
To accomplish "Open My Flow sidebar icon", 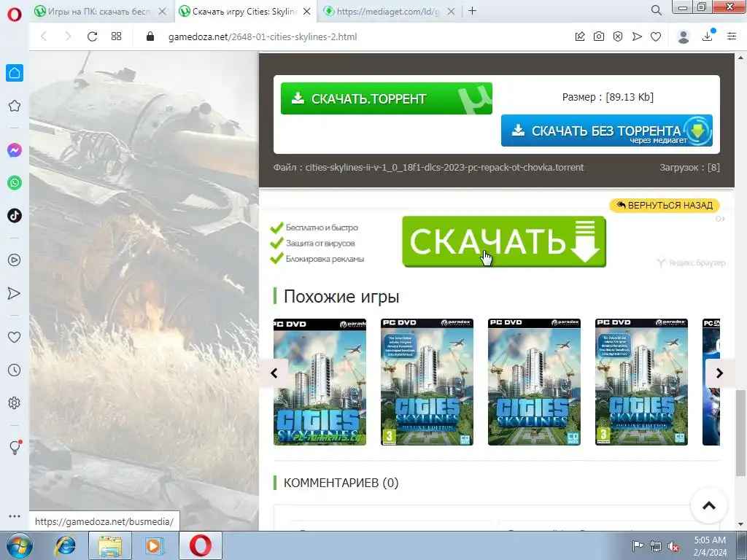I will tap(15, 293).
